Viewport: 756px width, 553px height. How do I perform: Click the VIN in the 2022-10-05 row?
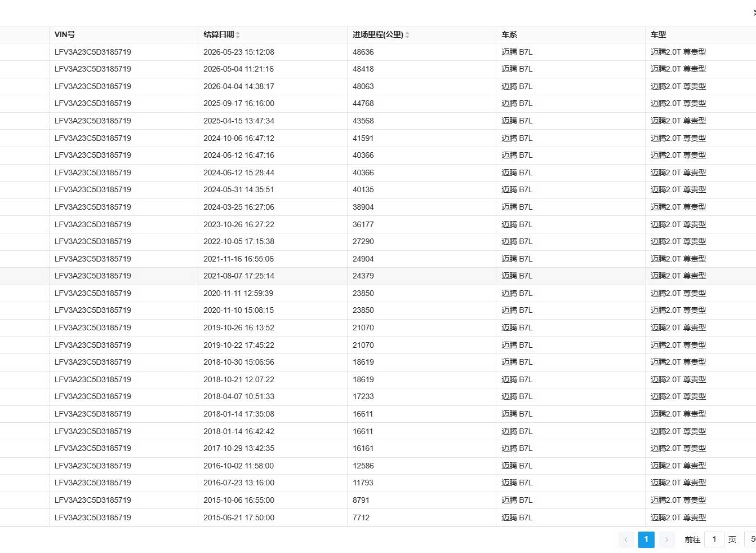coord(93,241)
